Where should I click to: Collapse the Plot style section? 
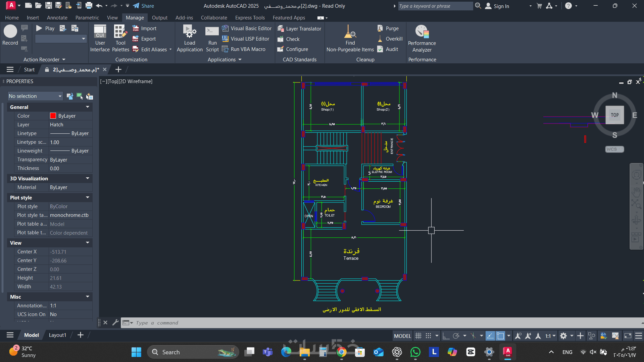pos(88,197)
